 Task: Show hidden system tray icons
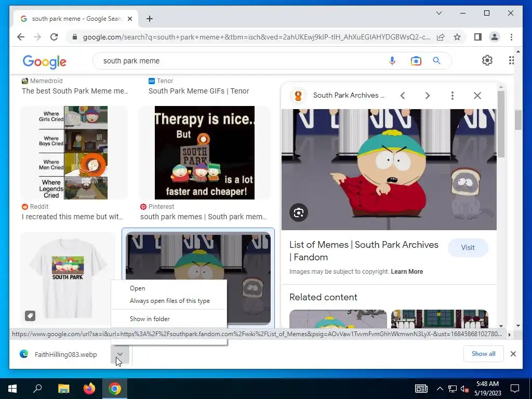[440, 389]
